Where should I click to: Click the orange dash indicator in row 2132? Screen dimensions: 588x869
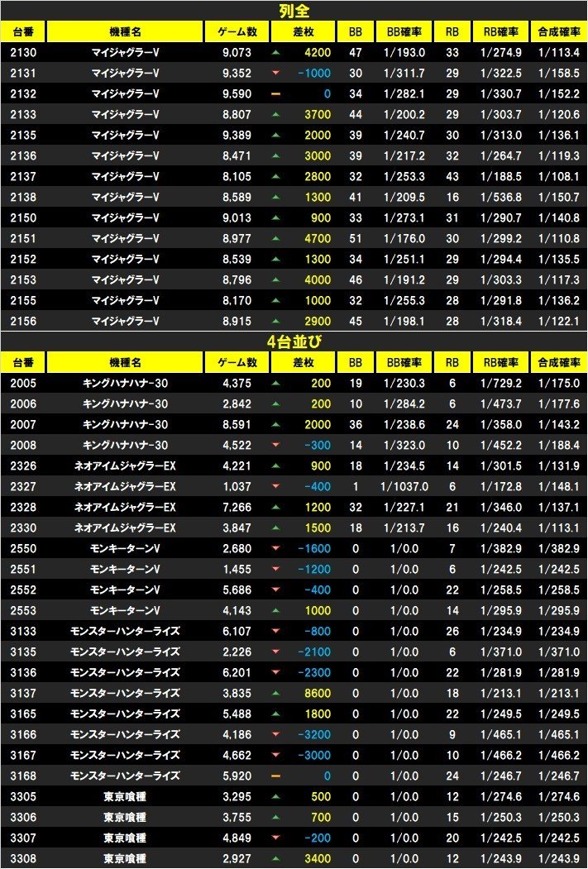276,93
